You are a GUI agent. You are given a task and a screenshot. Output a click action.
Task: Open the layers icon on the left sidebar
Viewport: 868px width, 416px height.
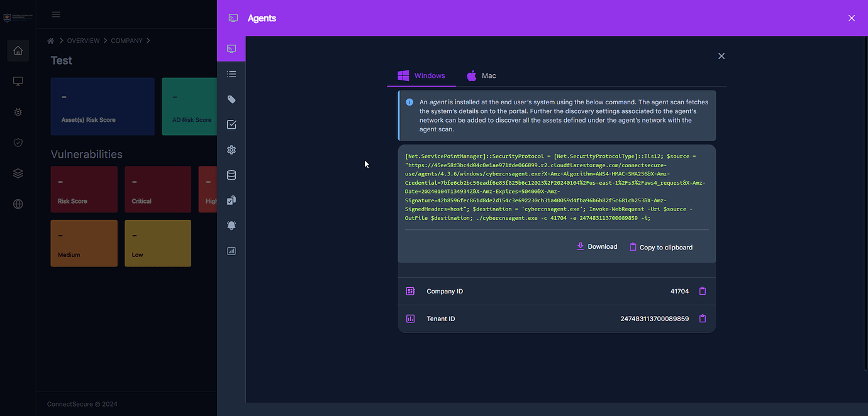18,173
